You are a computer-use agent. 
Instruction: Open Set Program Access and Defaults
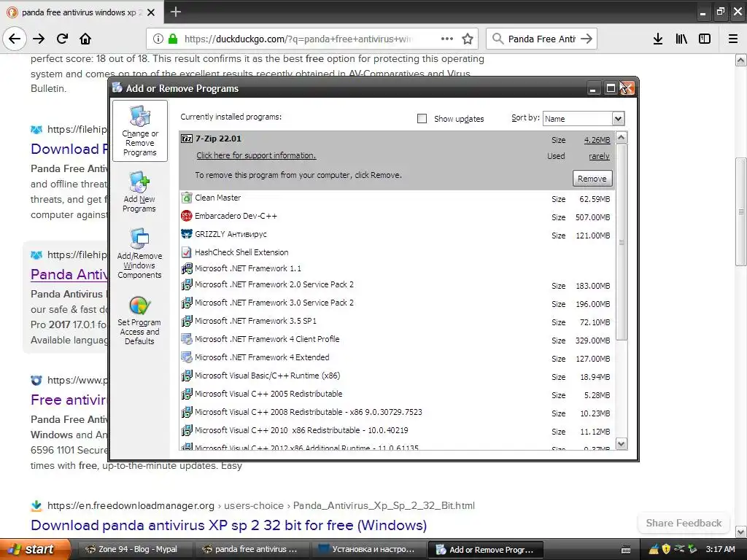pyautogui.click(x=139, y=321)
